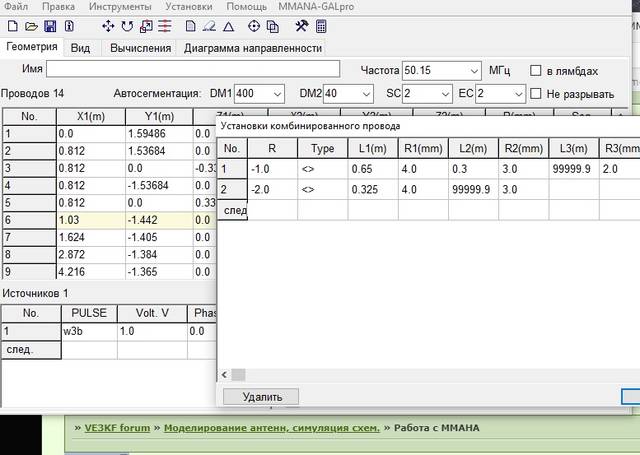Click the wire edit pencil icon
Image resolution: width=640 pixels, height=455 pixels.
point(209,27)
